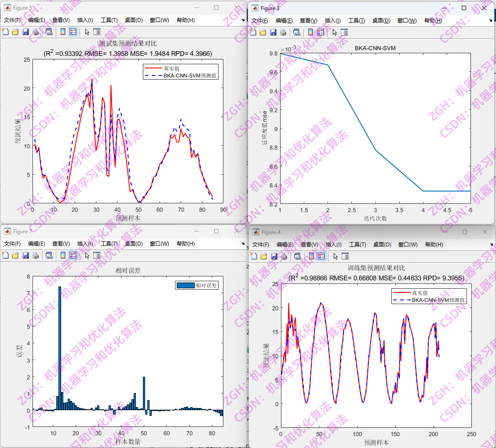
Task: Click 相对误差 title in Figure 7 plot
Action: coord(128,271)
